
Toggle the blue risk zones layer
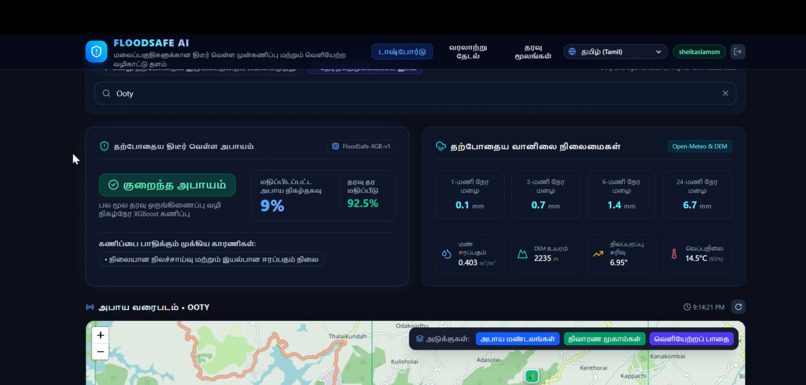click(518, 339)
